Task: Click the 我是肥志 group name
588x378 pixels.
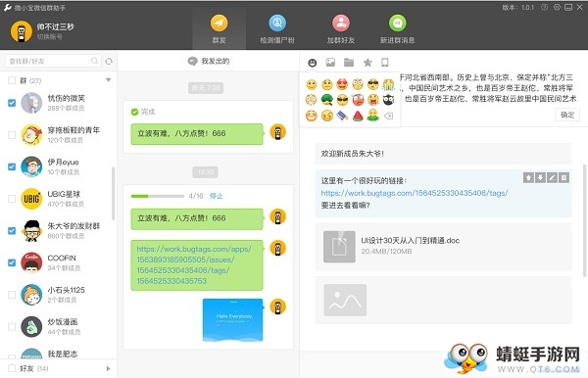Action: [x=63, y=354]
